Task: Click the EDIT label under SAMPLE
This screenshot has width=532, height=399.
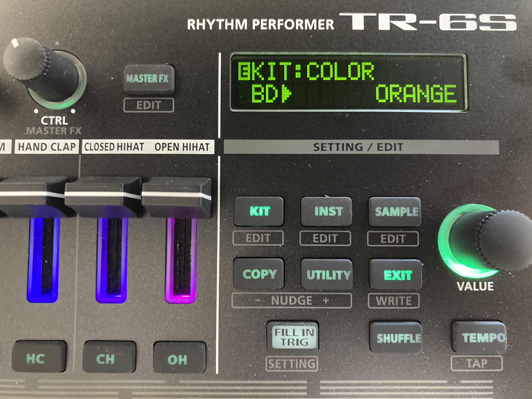Action: 393,239
